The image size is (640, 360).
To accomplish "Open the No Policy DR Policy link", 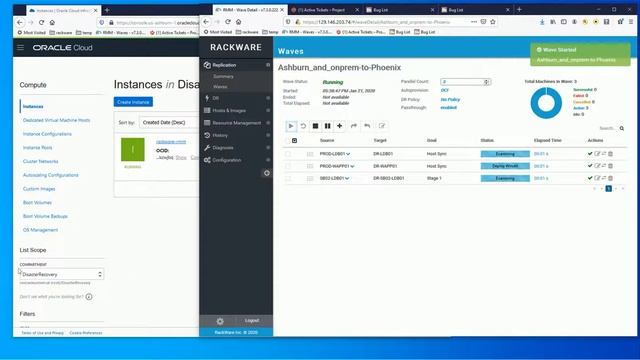I will [x=450, y=100].
